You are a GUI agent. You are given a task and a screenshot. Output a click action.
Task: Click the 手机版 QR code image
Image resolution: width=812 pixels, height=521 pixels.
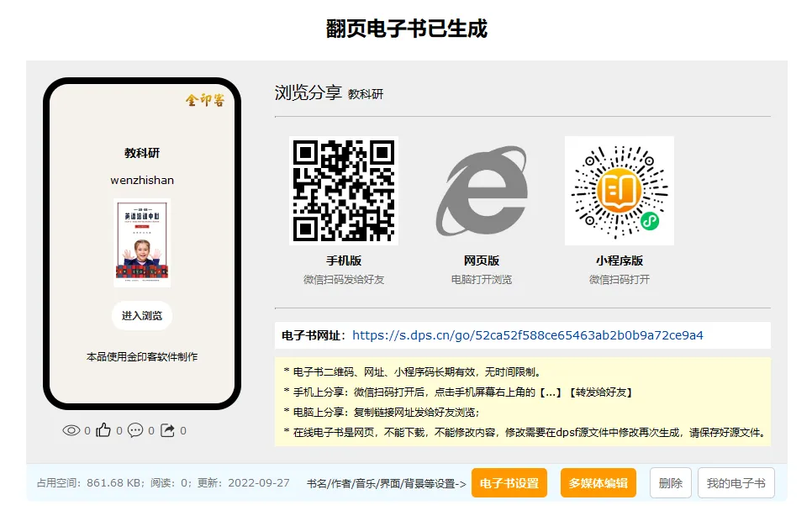pos(344,191)
